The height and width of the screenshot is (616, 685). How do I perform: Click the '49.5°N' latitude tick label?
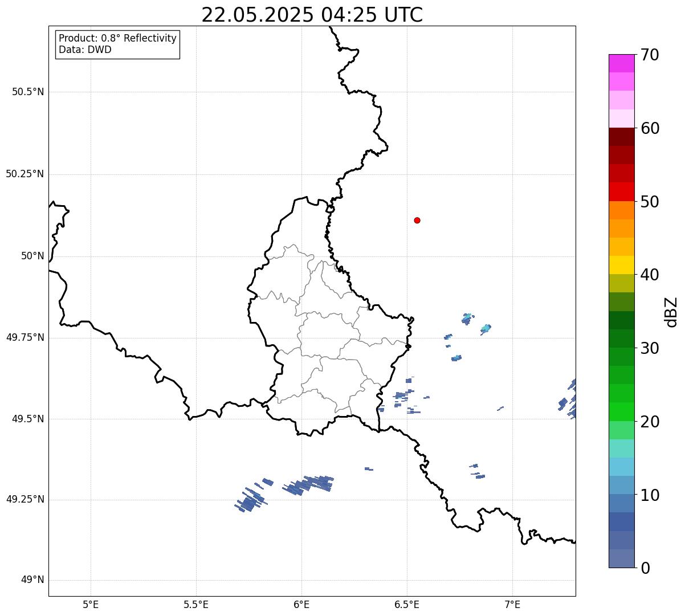[x=28, y=419]
